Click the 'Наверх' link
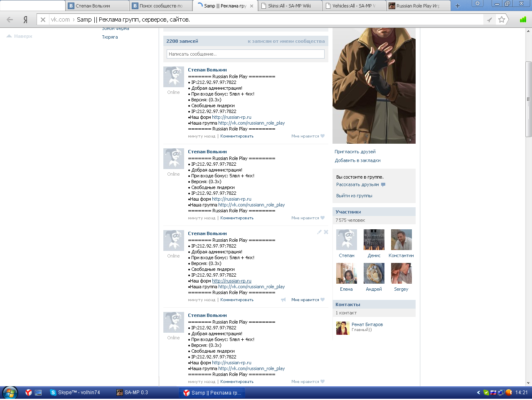This screenshot has height=400, width=532. pyautogui.click(x=23, y=36)
